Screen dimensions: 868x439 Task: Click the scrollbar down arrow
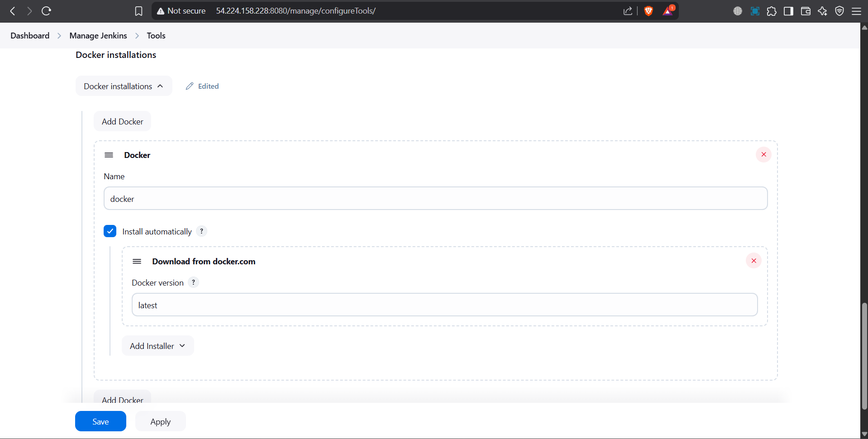[x=864, y=434]
